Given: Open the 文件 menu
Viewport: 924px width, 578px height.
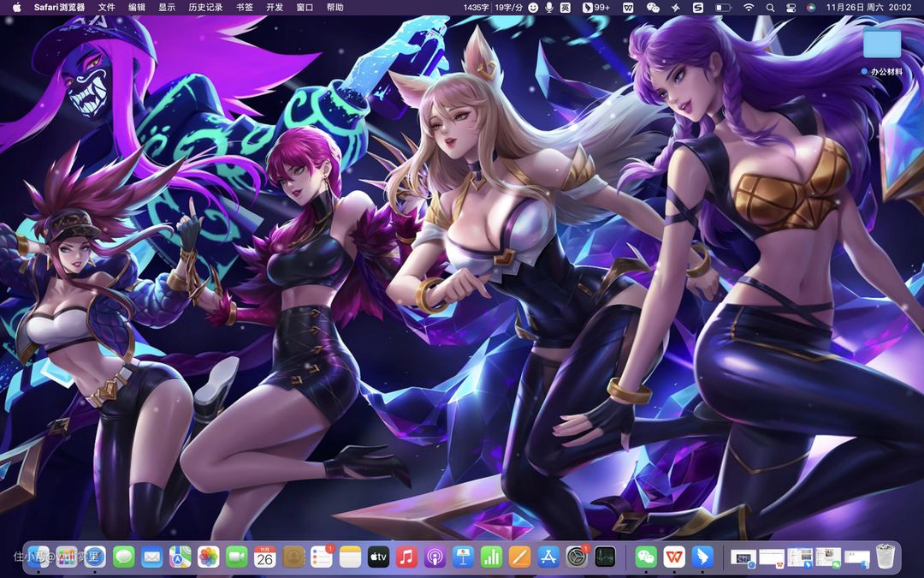Looking at the screenshot, I should (107, 7).
